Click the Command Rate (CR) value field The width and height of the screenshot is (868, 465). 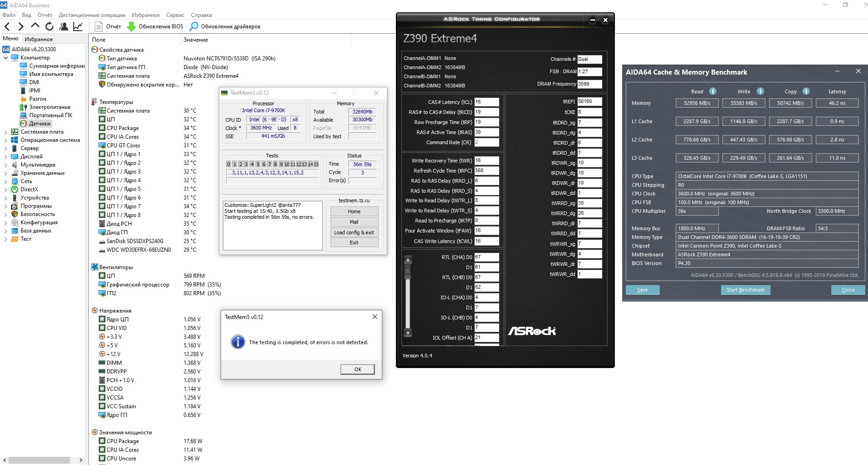point(487,142)
